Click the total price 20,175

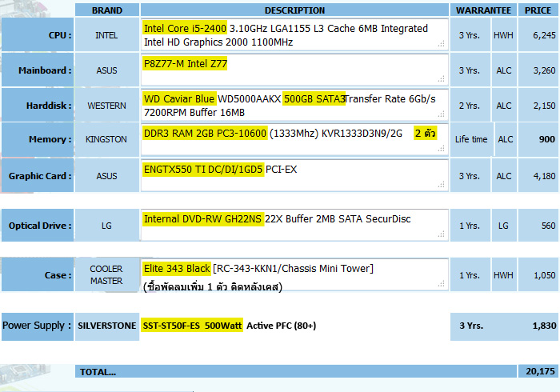click(540, 371)
